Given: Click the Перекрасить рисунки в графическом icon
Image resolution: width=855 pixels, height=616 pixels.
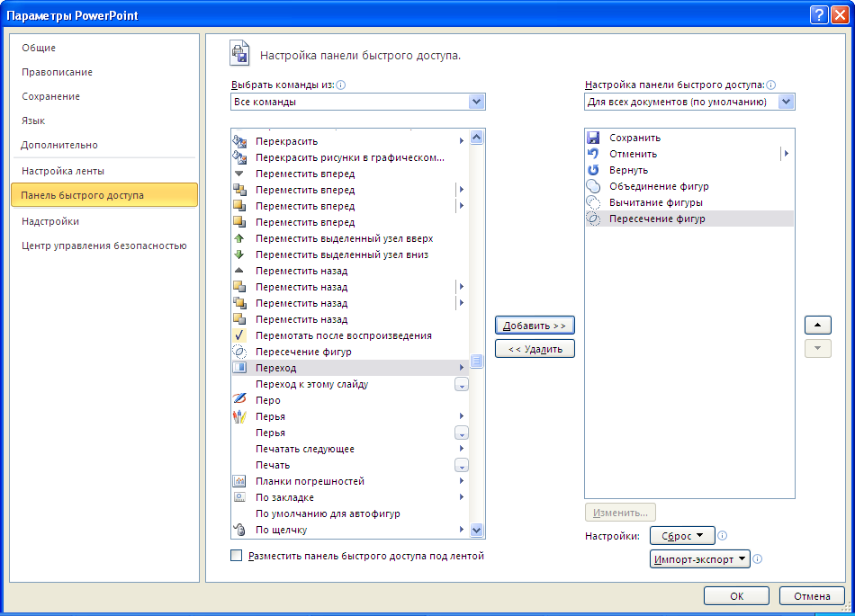Looking at the screenshot, I should (x=239, y=157).
